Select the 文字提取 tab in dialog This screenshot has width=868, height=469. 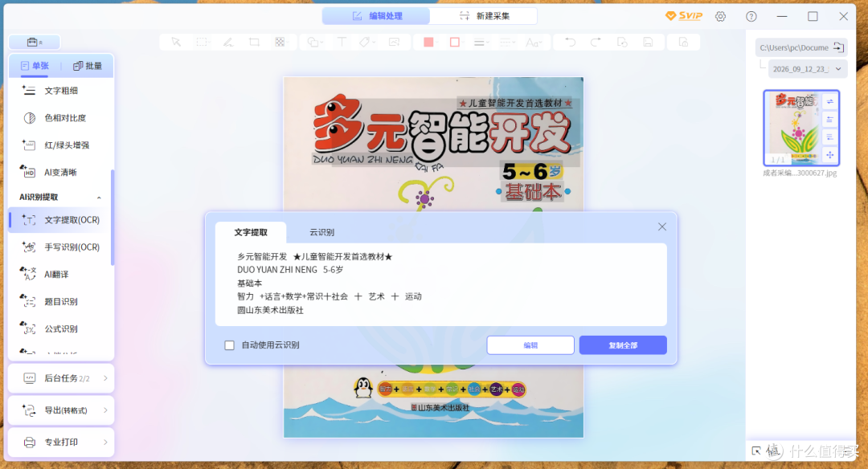(x=251, y=232)
